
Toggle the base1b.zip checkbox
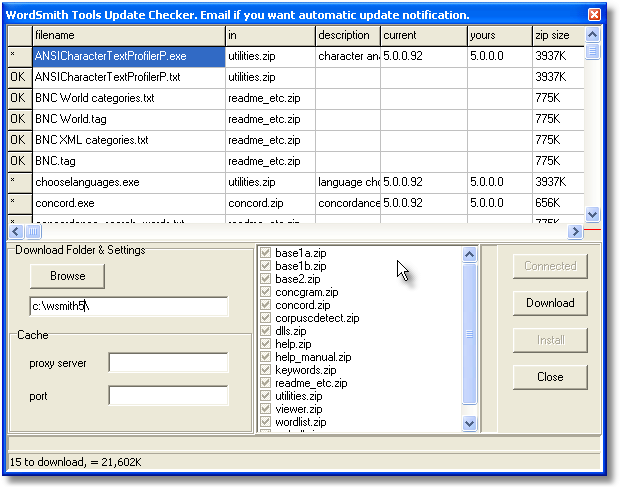click(265, 266)
